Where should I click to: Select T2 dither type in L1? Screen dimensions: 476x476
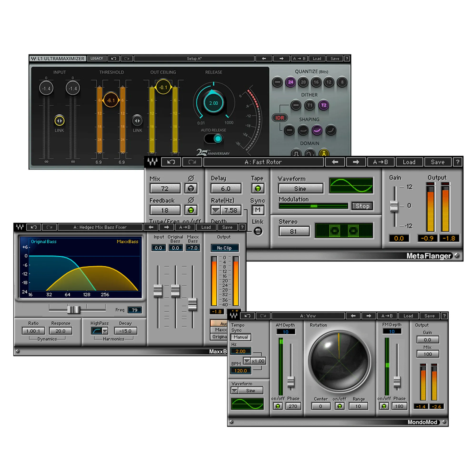click(x=324, y=105)
